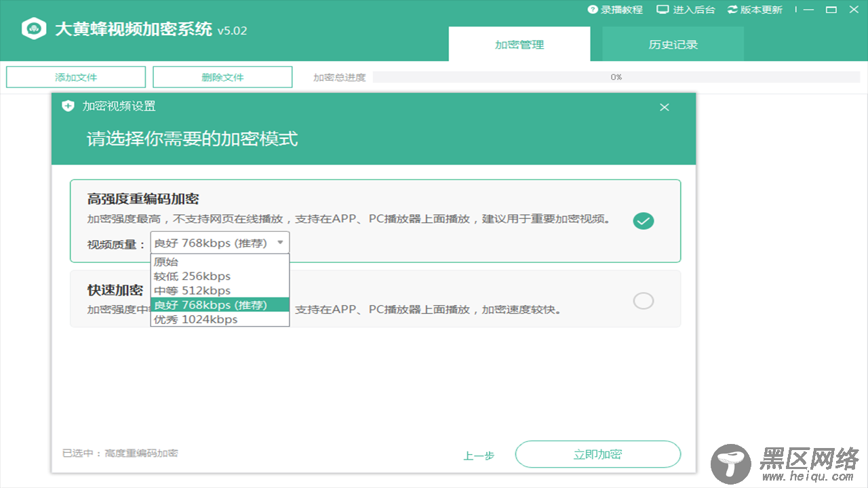Click 进入后台 to enter backend
Image resolution: width=868 pixels, height=488 pixels.
pyautogui.click(x=686, y=9)
